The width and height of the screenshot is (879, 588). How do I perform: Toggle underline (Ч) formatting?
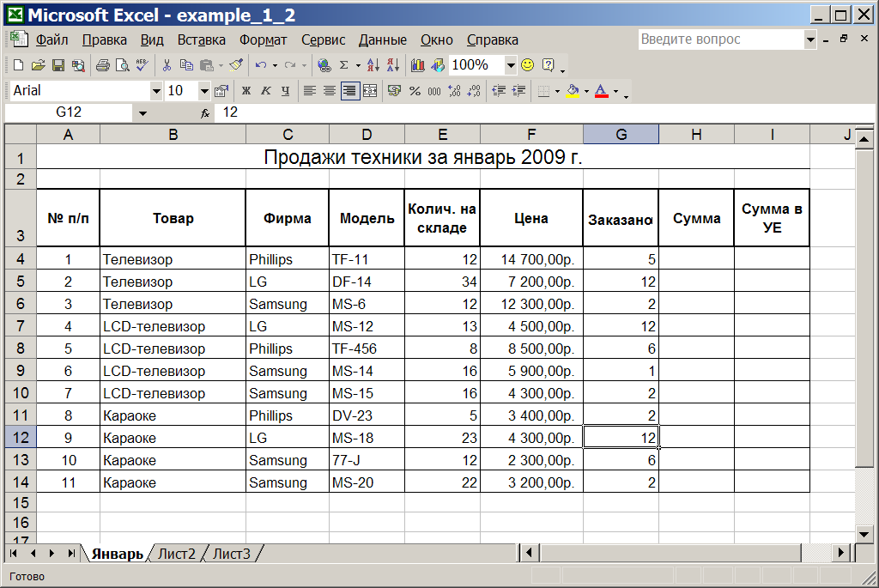coord(286,91)
